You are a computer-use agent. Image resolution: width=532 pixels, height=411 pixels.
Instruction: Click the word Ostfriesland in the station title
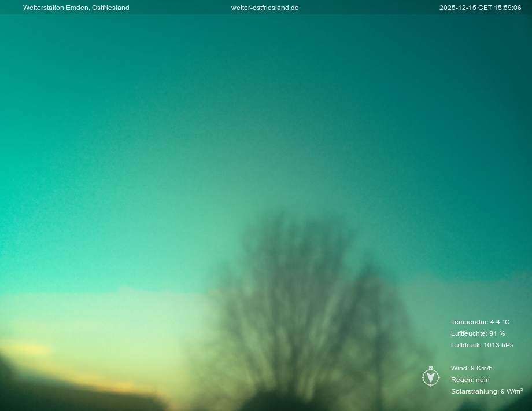click(x=110, y=8)
